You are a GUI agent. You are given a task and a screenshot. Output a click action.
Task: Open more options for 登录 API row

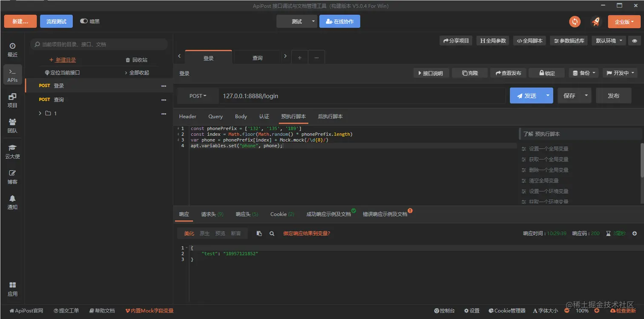pyautogui.click(x=164, y=86)
